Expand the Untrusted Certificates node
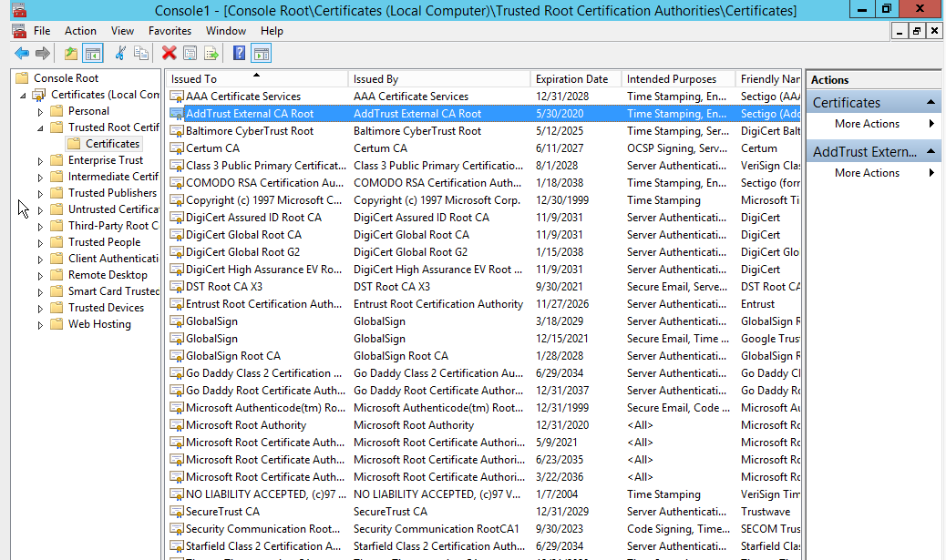946x560 pixels. pos(40,210)
